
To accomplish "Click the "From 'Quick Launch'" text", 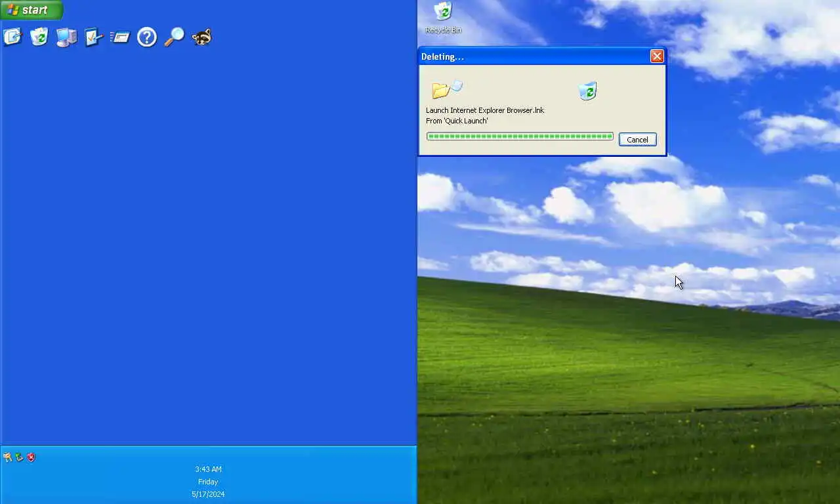I will (457, 121).
